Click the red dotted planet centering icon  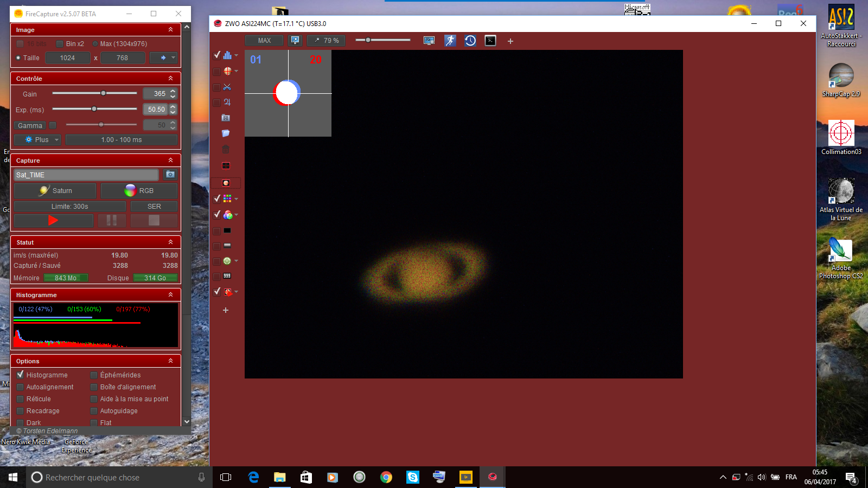(226, 183)
